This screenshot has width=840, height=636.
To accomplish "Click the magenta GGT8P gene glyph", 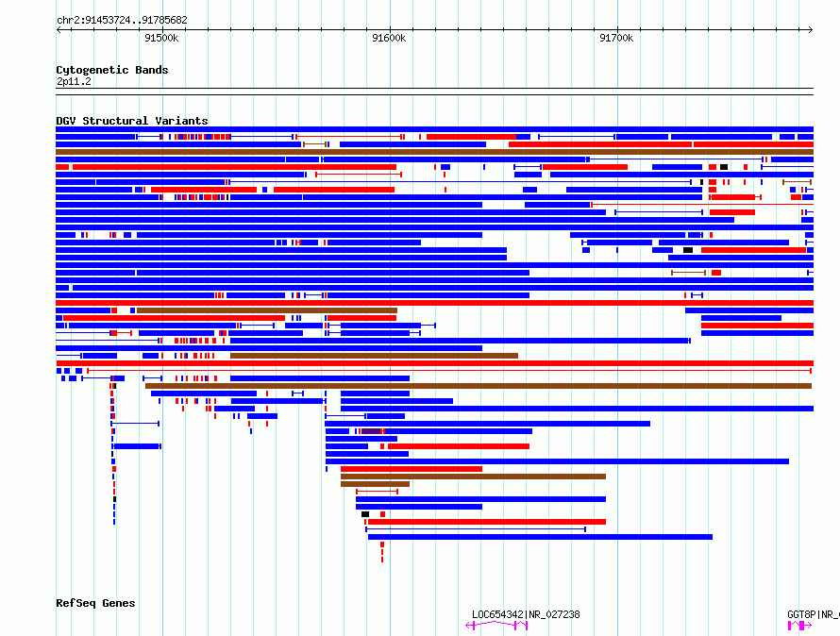I will (799, 626).
